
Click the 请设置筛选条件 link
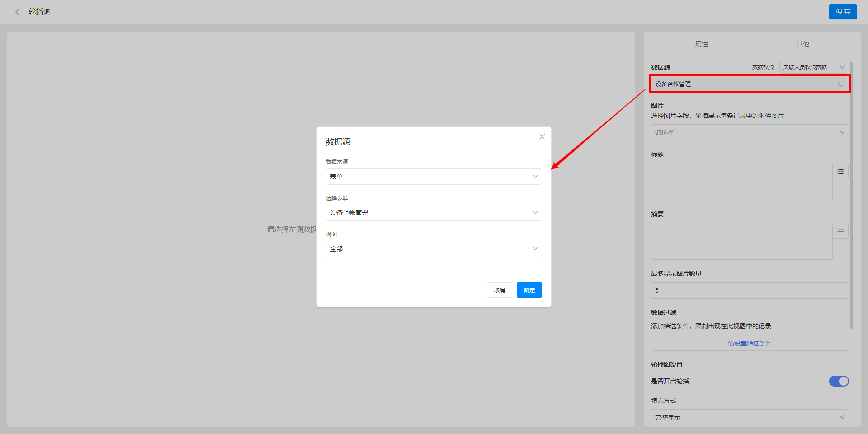750,343
